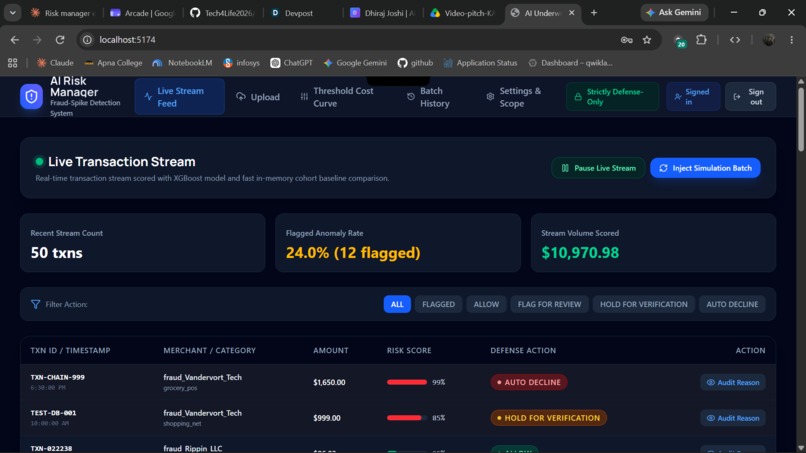This screenshot has width=806, height=453.
Task: Switch to Threshold Cost Curve tab
Action: 338,97
